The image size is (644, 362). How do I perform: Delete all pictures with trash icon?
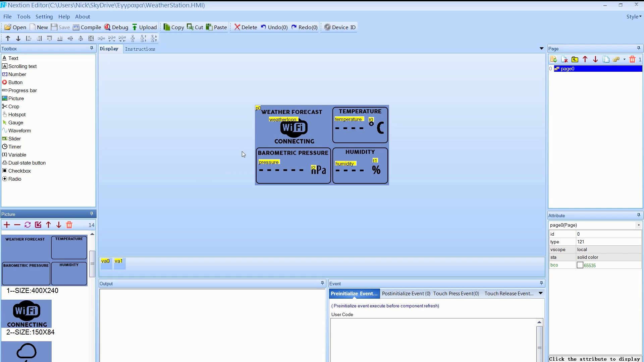(x=69, y=225)
